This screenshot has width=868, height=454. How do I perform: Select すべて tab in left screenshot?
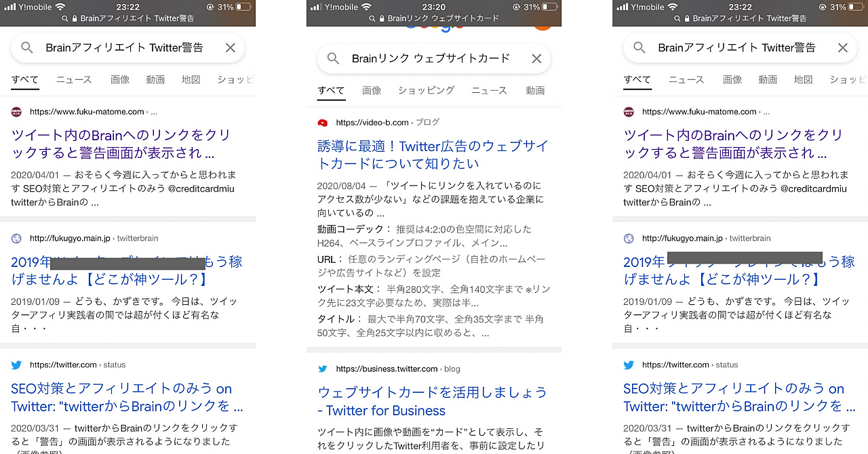coord(25,79)
